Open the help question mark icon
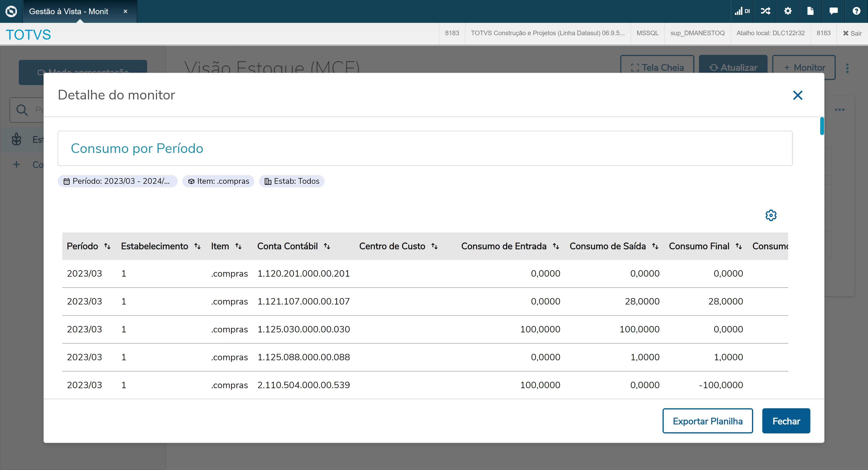 pos(856,11)
